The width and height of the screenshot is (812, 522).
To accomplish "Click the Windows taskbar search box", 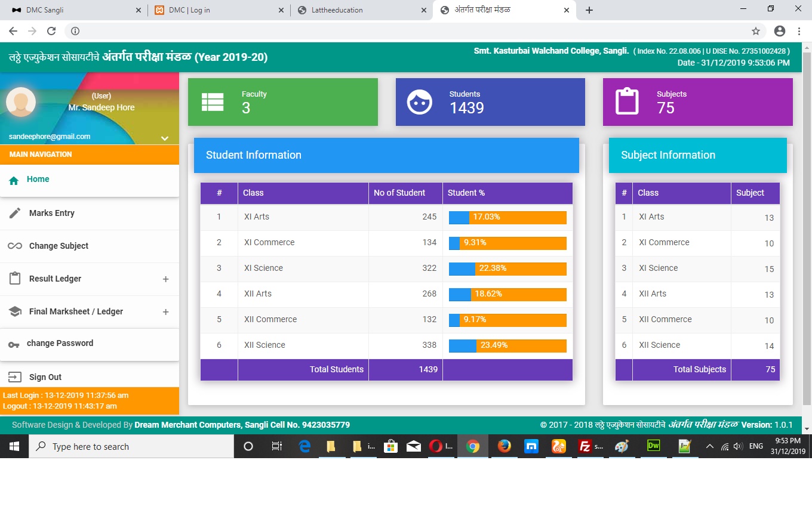I will pos(131,446).
